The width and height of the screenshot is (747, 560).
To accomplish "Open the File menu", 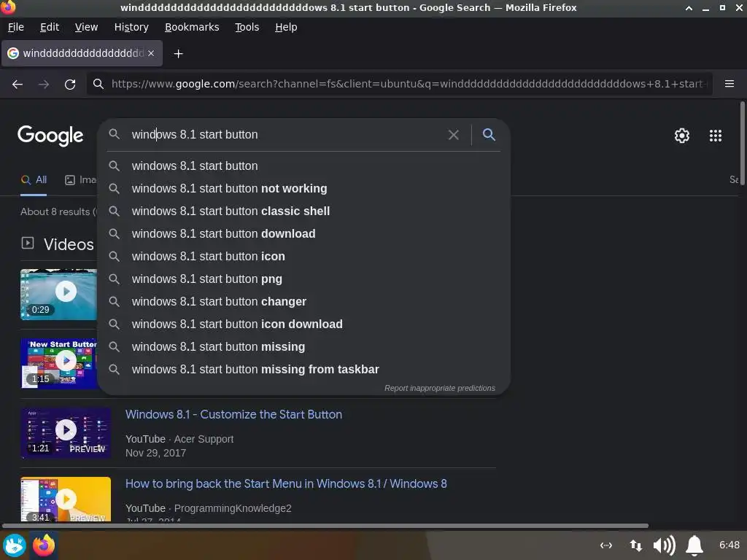I will click(x=16, y=27).
